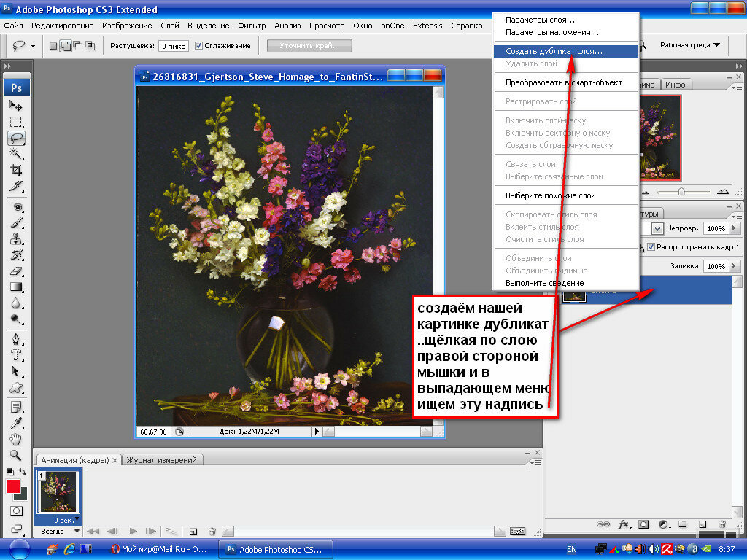Toggle Quick Mask mode
The image size is (747, 560).
(15, 511)
